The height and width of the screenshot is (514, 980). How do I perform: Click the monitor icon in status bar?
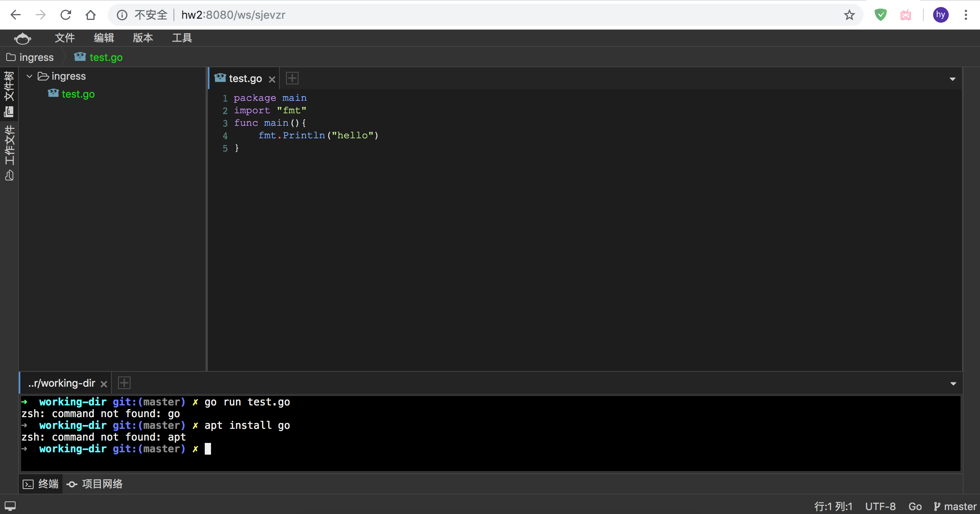point(10,506)
